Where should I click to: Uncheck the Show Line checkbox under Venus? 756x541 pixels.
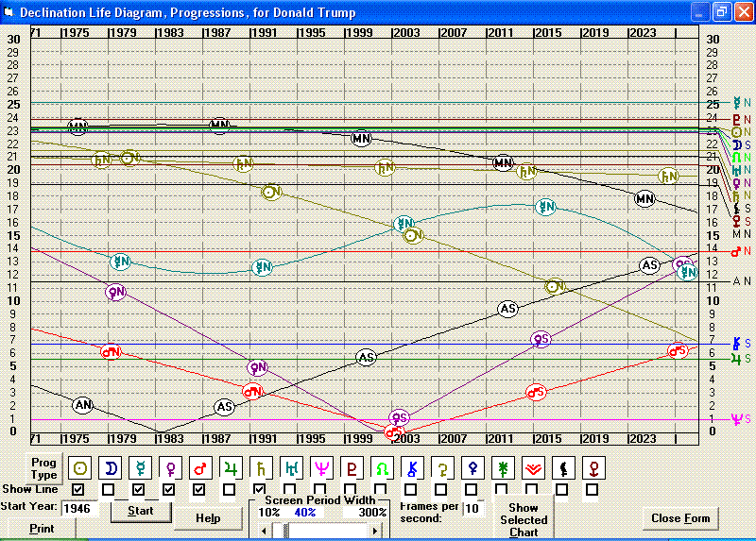[x=169, y=489]
